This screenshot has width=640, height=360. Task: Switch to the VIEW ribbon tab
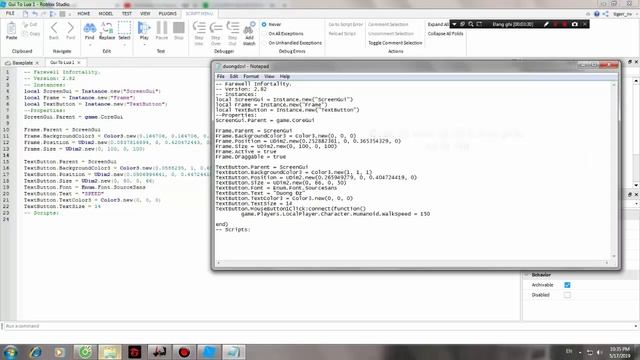(x=145, y=13)
